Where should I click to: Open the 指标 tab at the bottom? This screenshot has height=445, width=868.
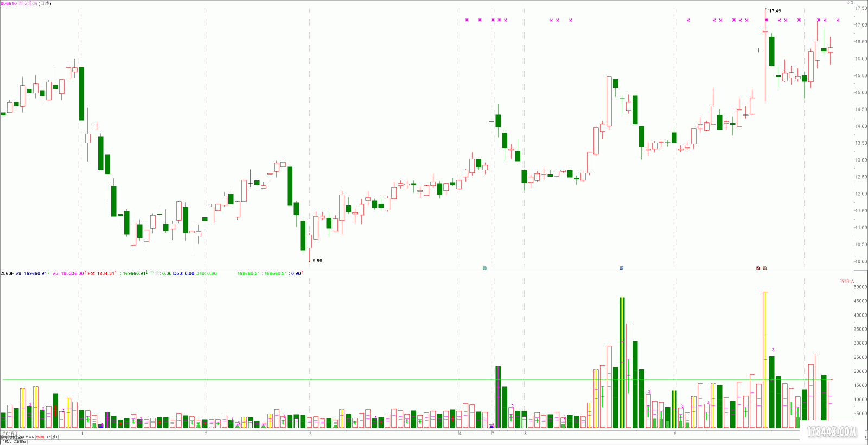[x=4, y=437]
